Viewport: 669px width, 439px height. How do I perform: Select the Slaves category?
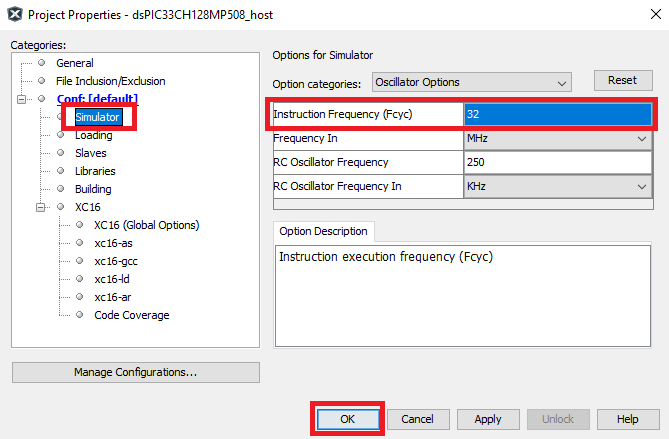click(90, 153)
